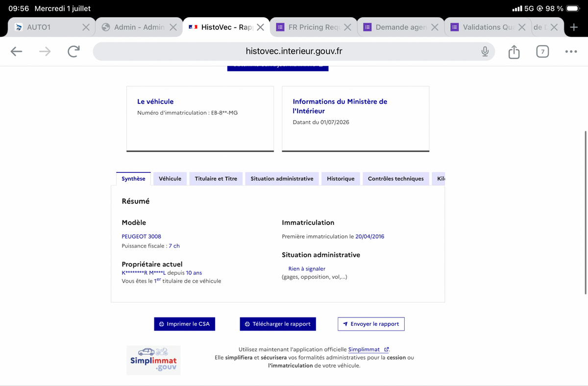The image size is (588, 386).
Task: Tap the microphone icon in address bar
Action: 485,51
